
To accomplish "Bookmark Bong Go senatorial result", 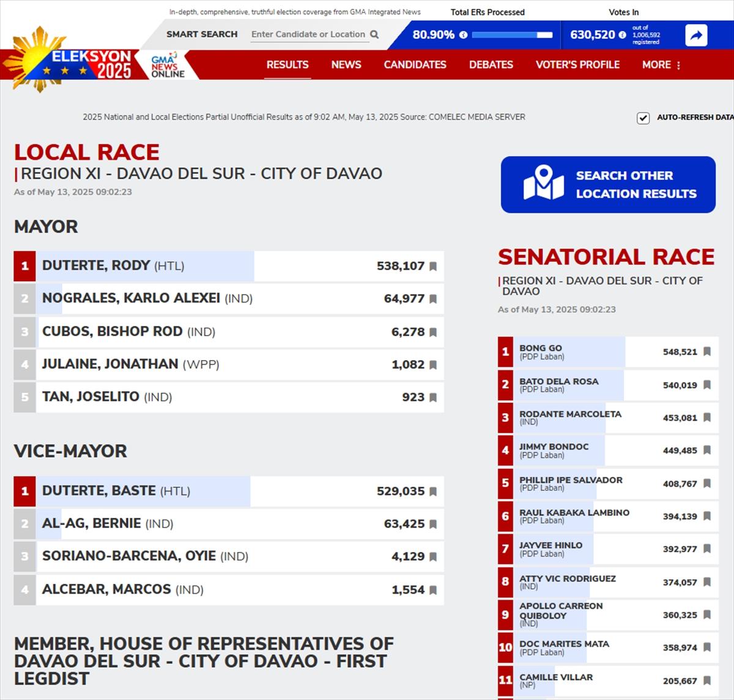I will point(707,352).
